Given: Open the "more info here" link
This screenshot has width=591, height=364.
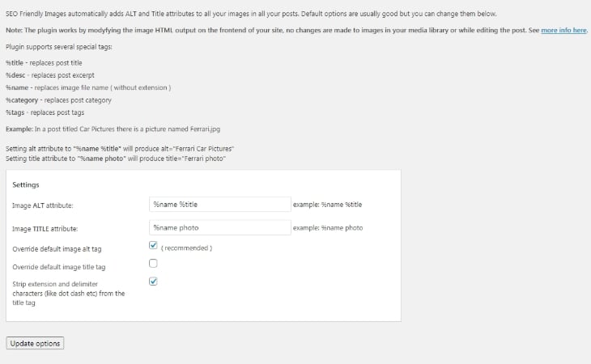Looking at the screenshot, I should [x=563, y=30].
